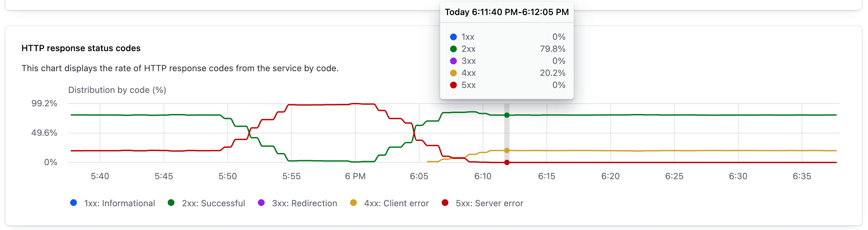Select the yellow 4xx dot inside the tooltip

point(453,73)
